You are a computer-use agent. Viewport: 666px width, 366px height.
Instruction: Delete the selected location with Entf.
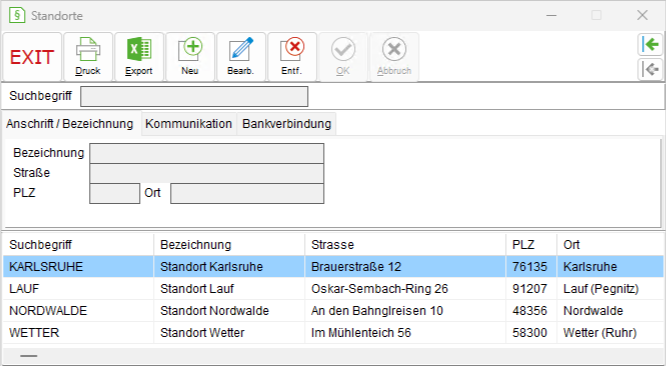tap(292, 57)
